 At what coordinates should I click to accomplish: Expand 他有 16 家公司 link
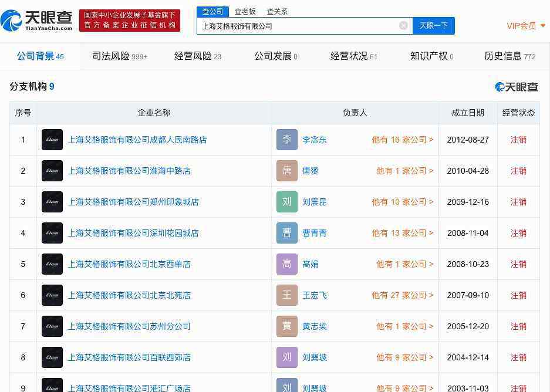tap(403, 140)
